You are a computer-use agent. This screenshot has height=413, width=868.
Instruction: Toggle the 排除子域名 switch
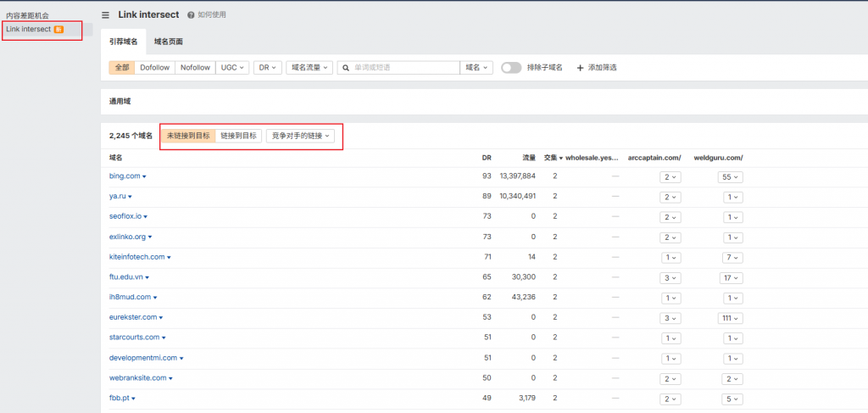pyautogui.click(x=510, y=67)
